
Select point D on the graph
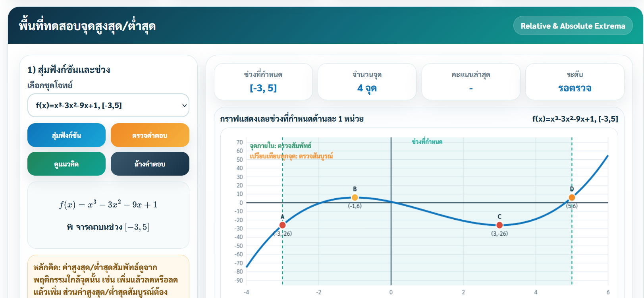(572, 197)
